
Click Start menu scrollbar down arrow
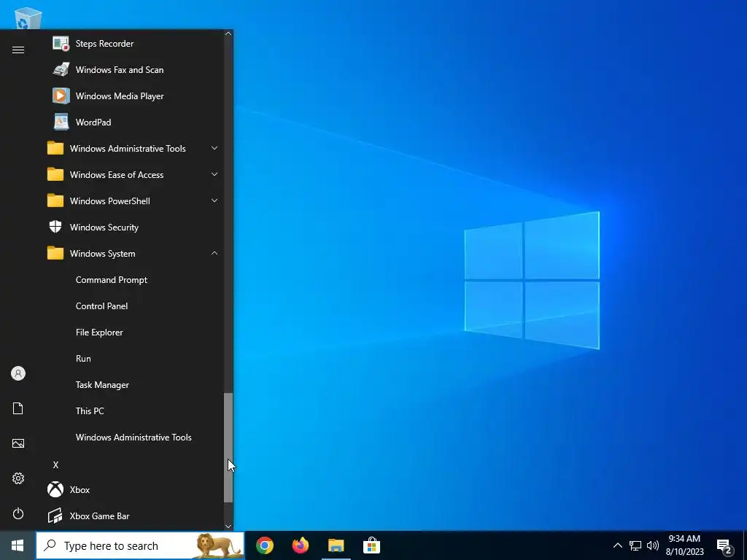(228, 526)
